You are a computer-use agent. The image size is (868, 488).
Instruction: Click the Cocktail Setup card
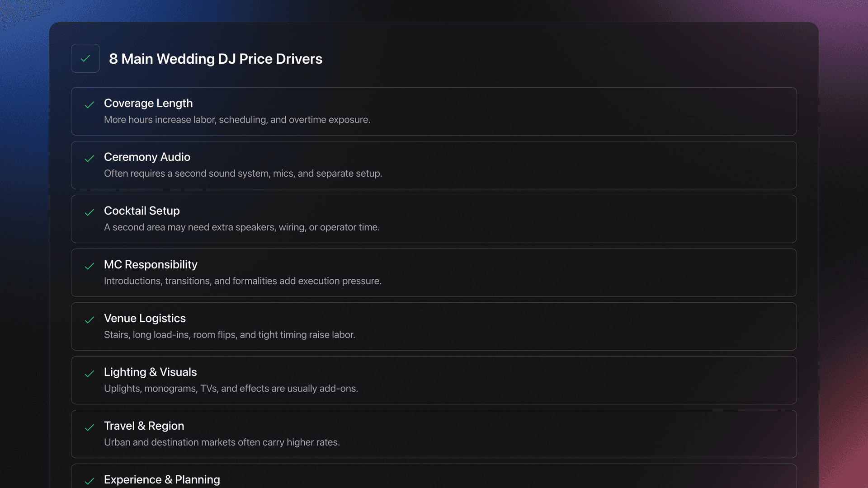pyautogui.click(x=434, y=219)
